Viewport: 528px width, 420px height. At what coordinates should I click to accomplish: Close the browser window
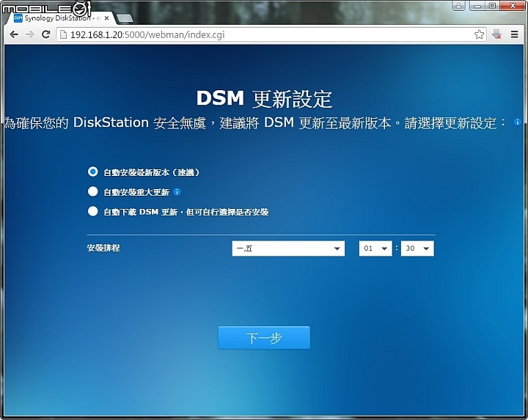[x=513, y=5]
